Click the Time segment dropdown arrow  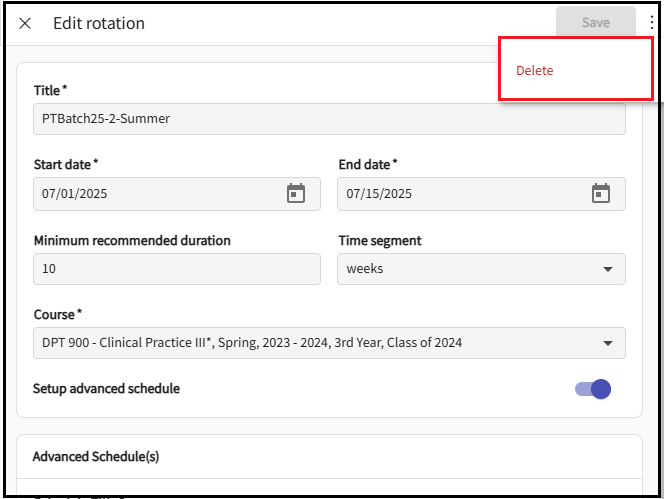click(607, 269)
